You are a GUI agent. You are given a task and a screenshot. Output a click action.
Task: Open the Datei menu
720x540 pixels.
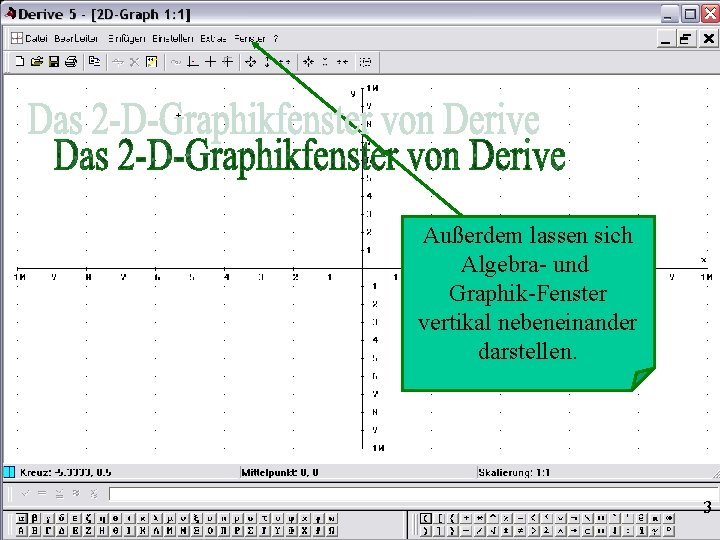point(36,39)
